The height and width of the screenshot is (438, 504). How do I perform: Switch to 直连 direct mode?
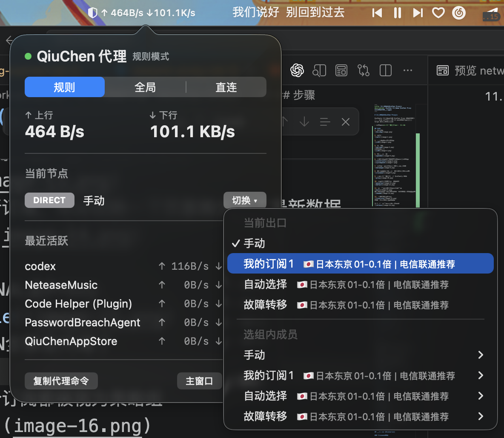coord(226,87)
